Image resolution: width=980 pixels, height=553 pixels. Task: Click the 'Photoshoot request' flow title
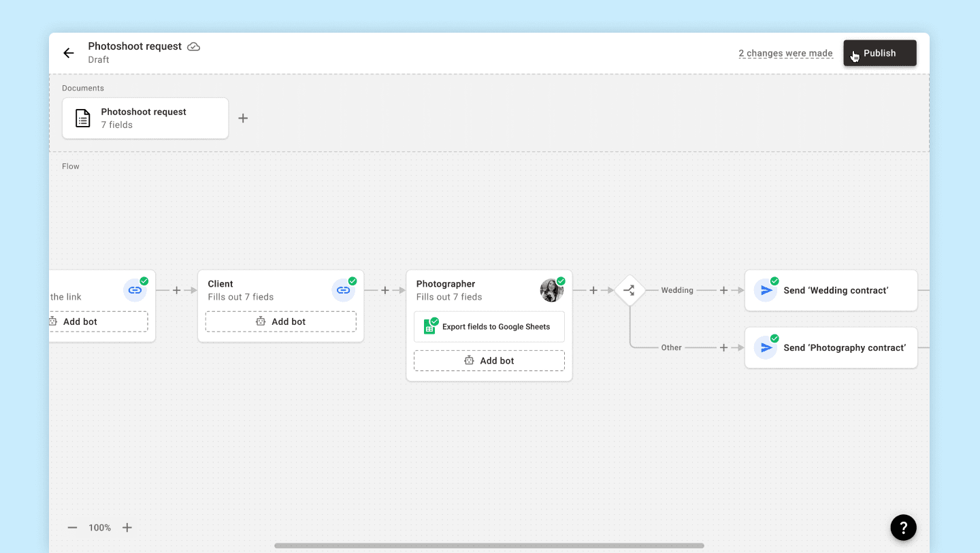click(x=135, y=46)
